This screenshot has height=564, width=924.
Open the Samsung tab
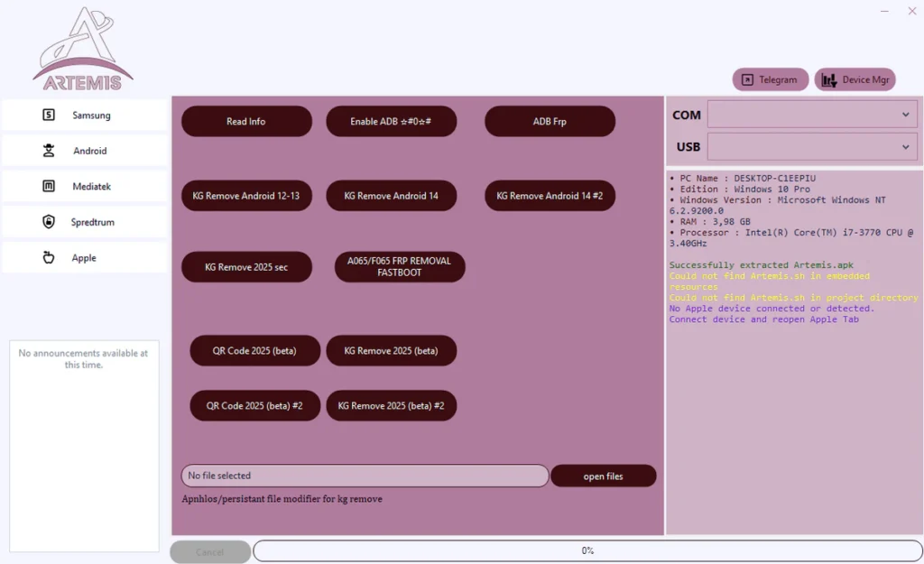(x=84, y=115)
